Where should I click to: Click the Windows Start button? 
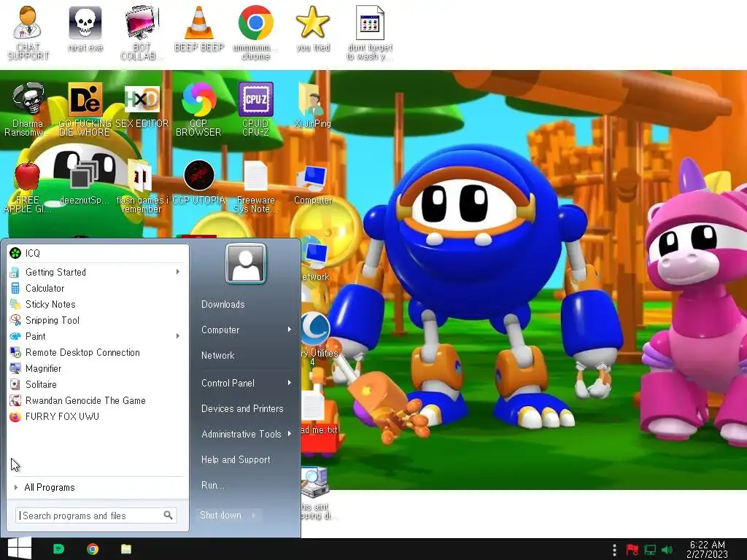tap(20, 548)
